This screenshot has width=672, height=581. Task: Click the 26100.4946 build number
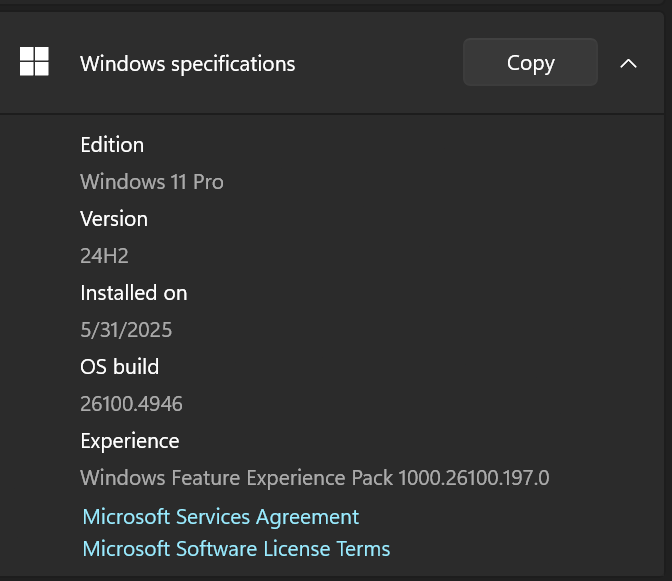pyautogui.click(x=131, y=404)
